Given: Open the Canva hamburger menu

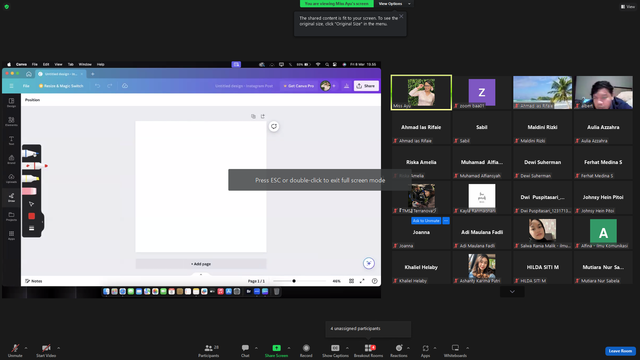Looking at the screenshot, I should point(11,86).
